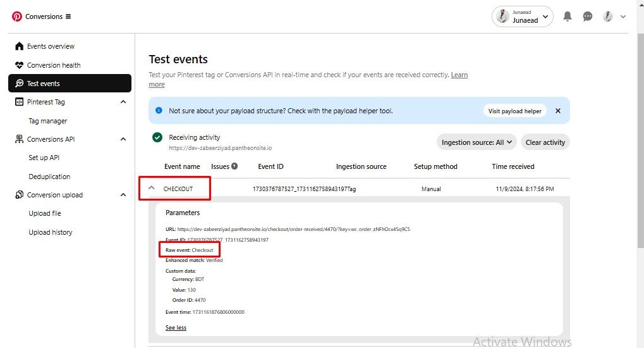The image size is (644, 348).
Task: Click the profile avatar in top right
Action: (607, 16)
